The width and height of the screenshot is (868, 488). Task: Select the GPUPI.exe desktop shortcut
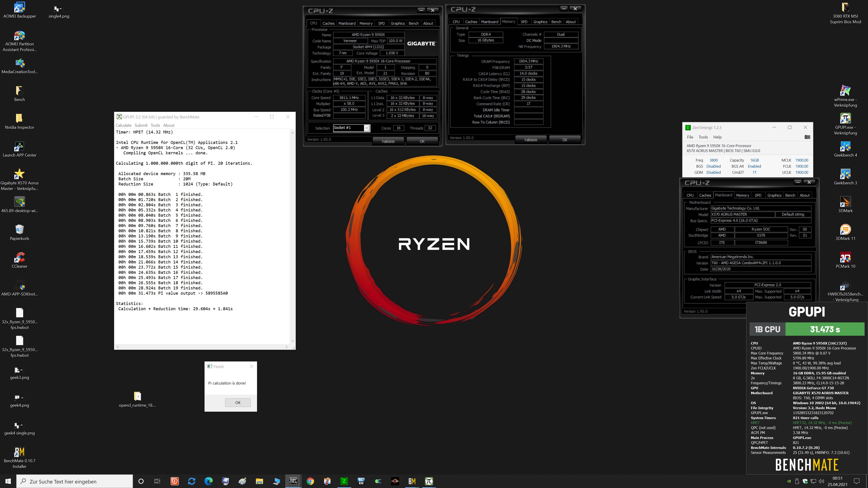tap(845, 124)
